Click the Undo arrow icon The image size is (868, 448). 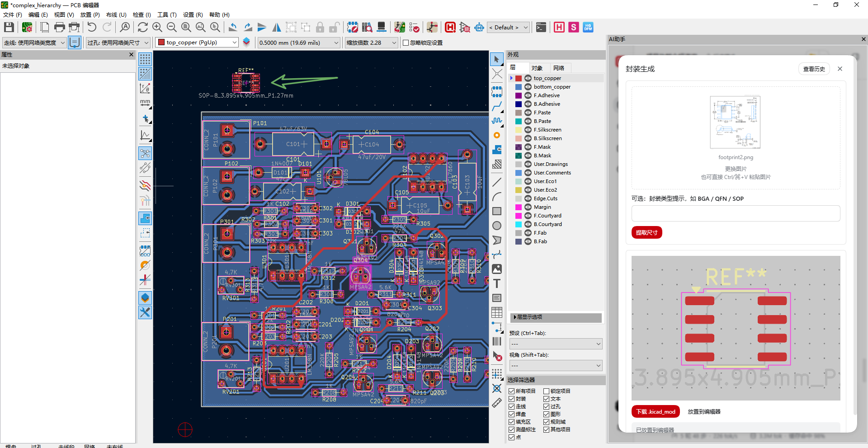92,27
